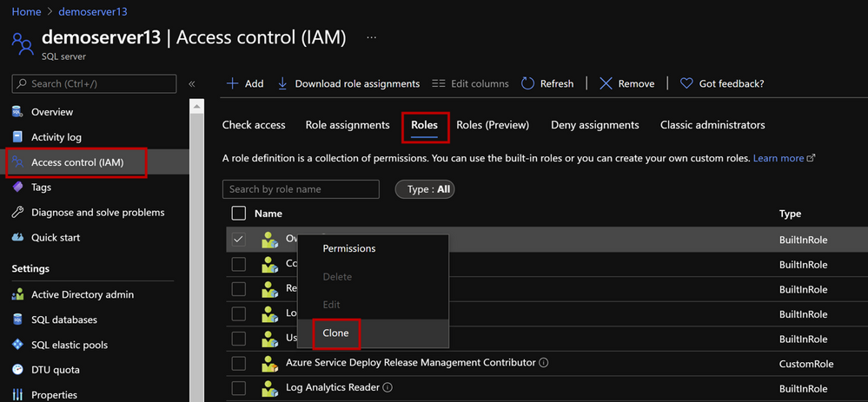
Task: Click the demoserver13 header people icon
Action: tap(23, 43)
